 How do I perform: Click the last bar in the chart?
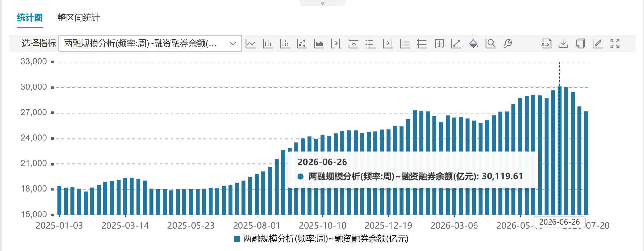586,163
